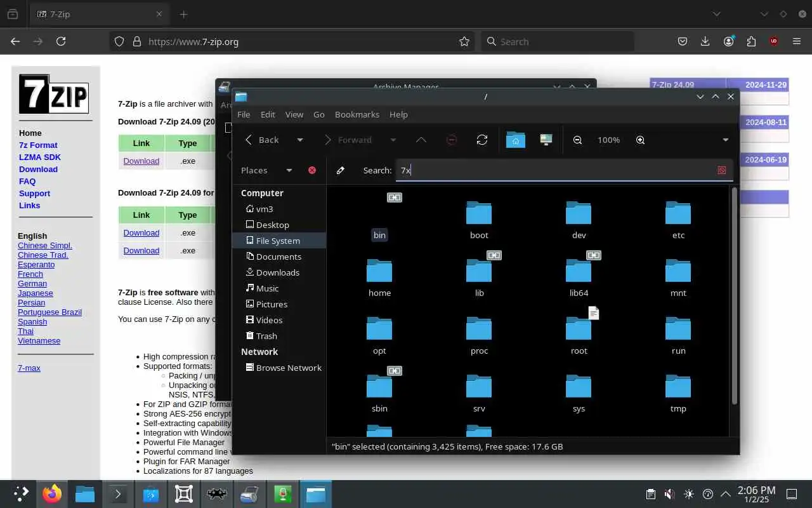
Task: Open vm3 home in Places
Action: tap(279, 209)
